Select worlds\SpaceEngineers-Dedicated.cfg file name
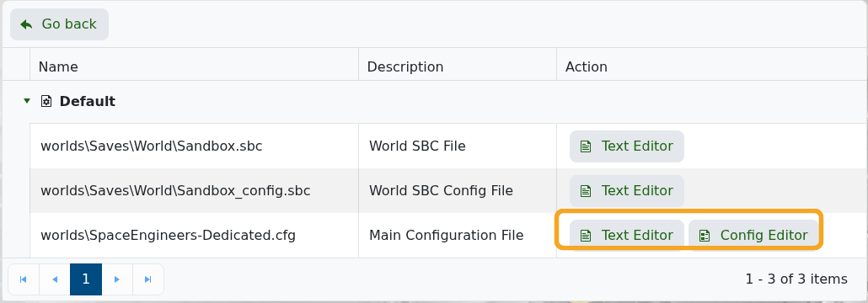Screen dimensions: 868x303 169,236
